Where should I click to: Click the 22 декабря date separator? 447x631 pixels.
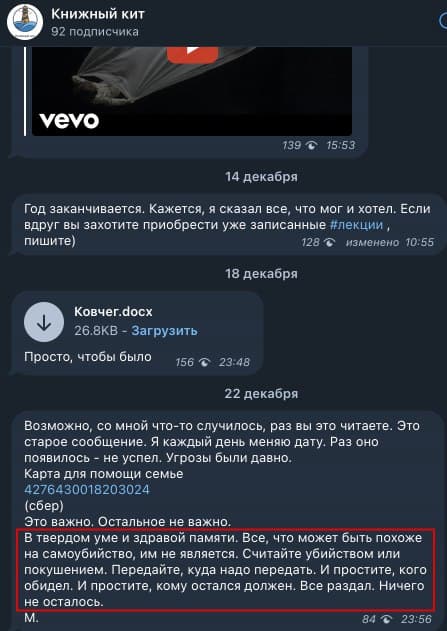[x=262, y=393]
